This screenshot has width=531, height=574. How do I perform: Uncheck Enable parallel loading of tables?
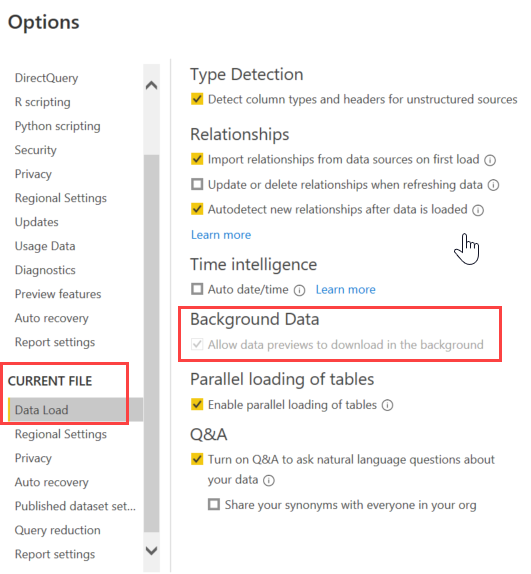coord(197,404)
